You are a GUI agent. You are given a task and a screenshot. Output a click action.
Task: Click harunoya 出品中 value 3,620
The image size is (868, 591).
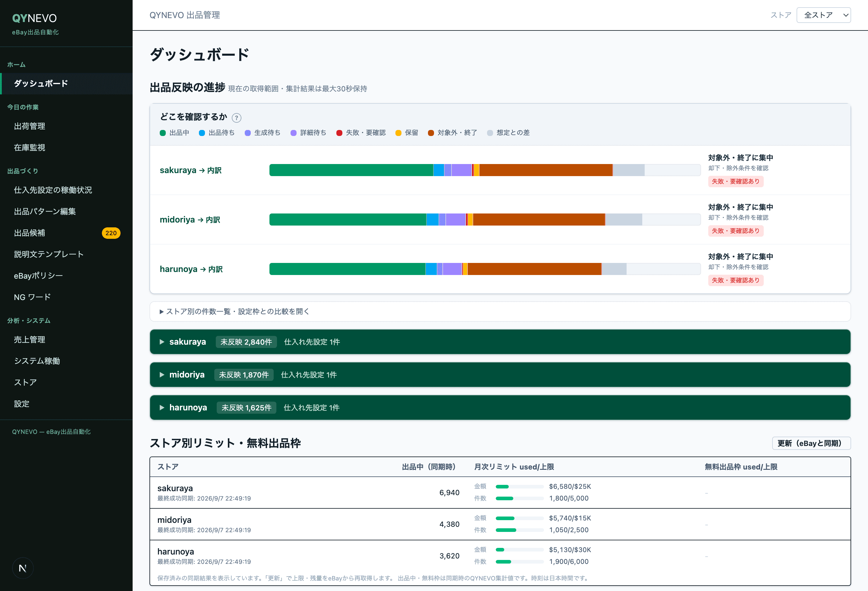click(449, 556)
